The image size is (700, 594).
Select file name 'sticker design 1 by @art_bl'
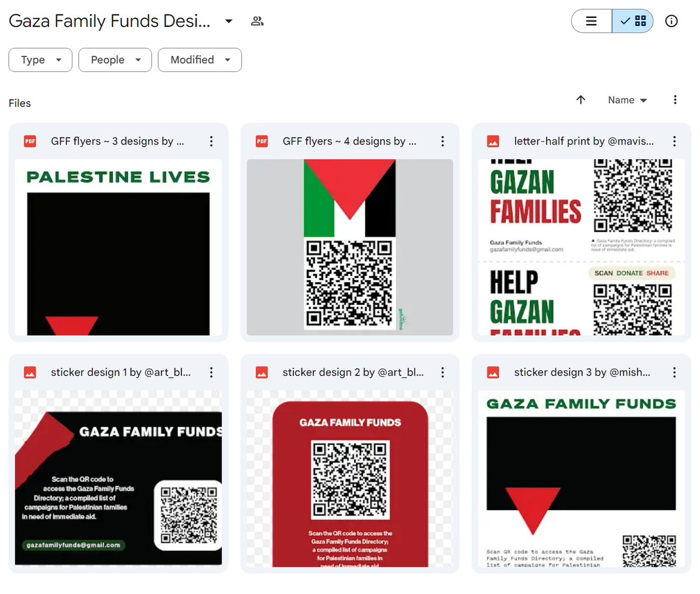121,372
